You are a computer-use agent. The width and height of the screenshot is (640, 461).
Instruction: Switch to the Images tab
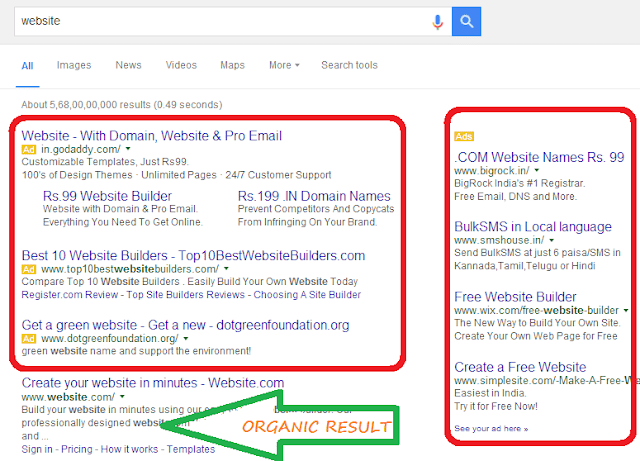tap(74, 65)
